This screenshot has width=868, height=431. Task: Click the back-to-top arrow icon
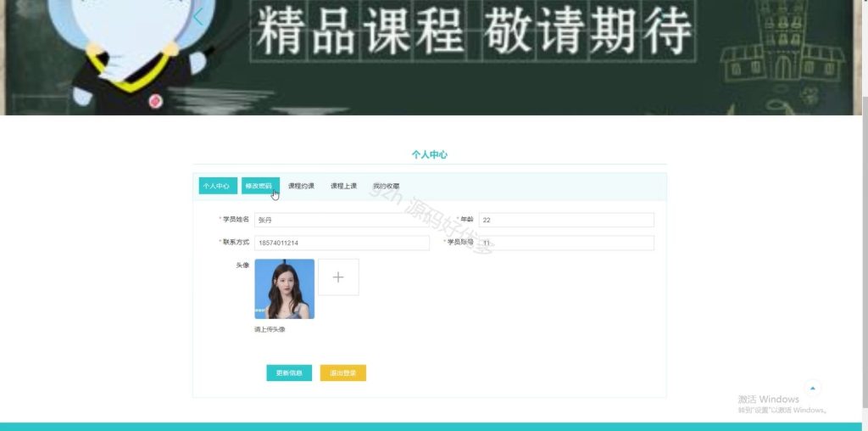point(813,389)
